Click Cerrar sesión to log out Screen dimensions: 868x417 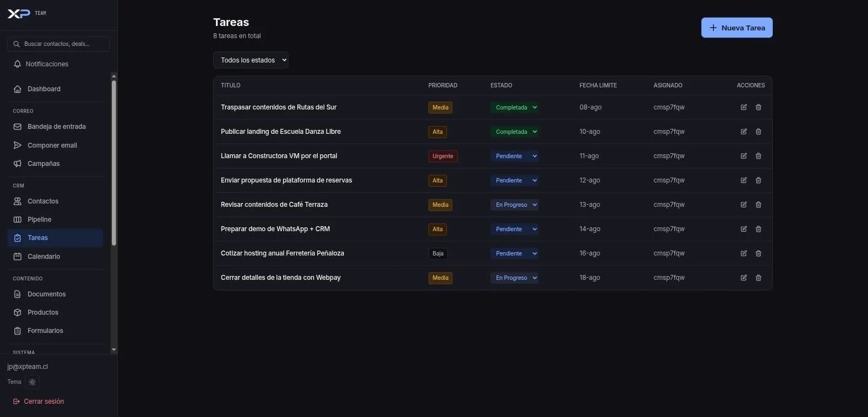pos(38,402)
